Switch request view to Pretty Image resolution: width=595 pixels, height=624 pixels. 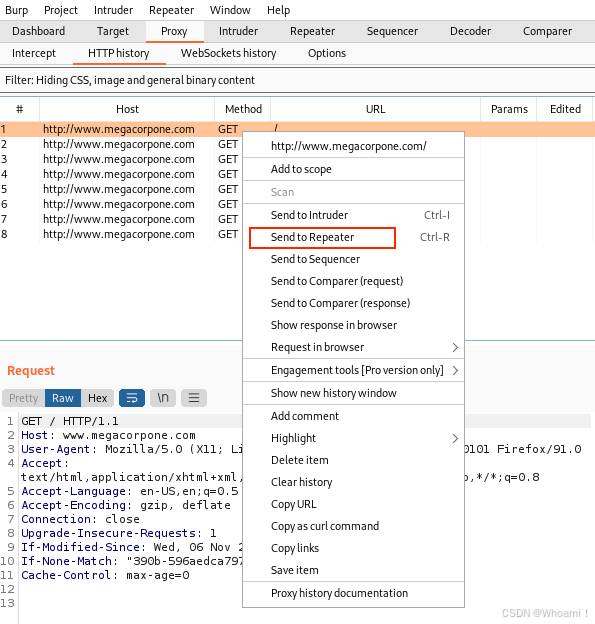pyautogui.click(x=23, y=398)
